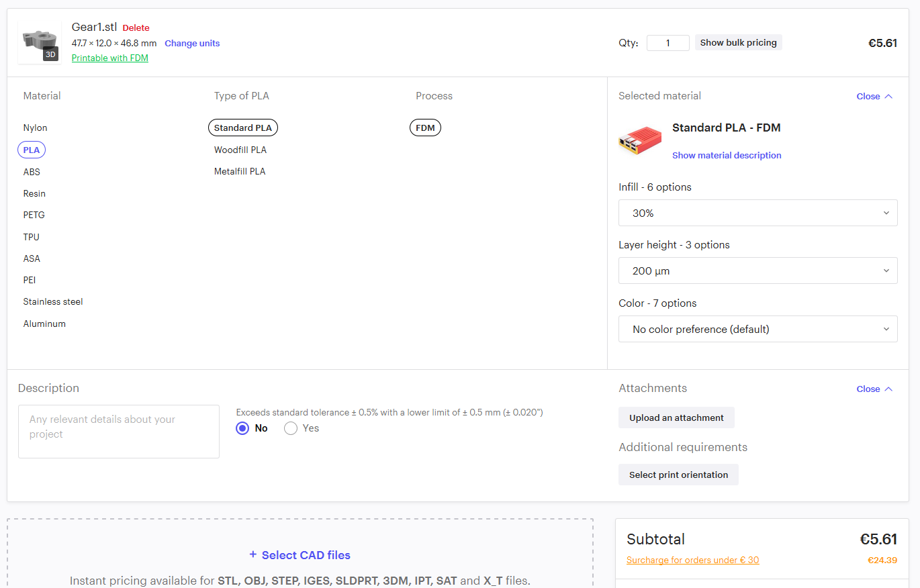Viewport: 920px width, 588px height.
Task: Click the 3D preview badge on Gear1 thumbnail
Action: (50, 54)
